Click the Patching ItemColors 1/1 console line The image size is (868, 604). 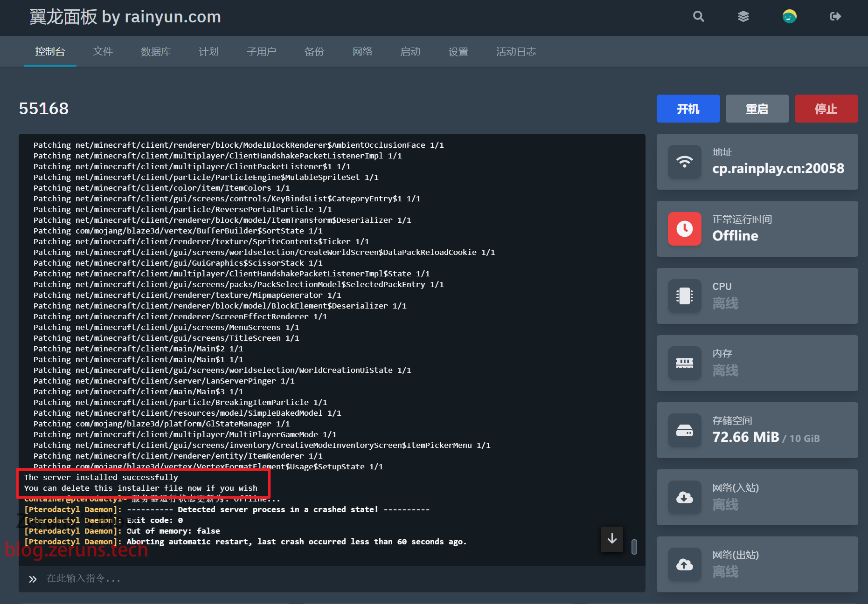click(x=162, y=188)
